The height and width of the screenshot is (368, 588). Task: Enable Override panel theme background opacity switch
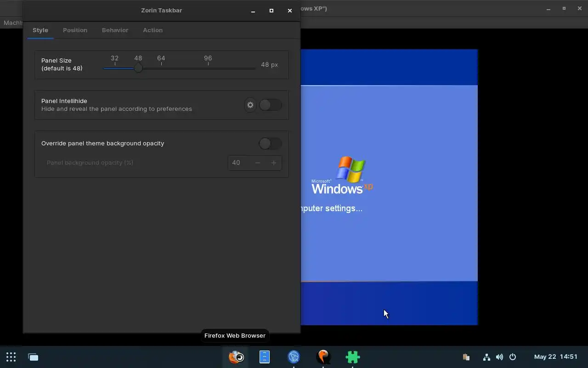point(270,144)
